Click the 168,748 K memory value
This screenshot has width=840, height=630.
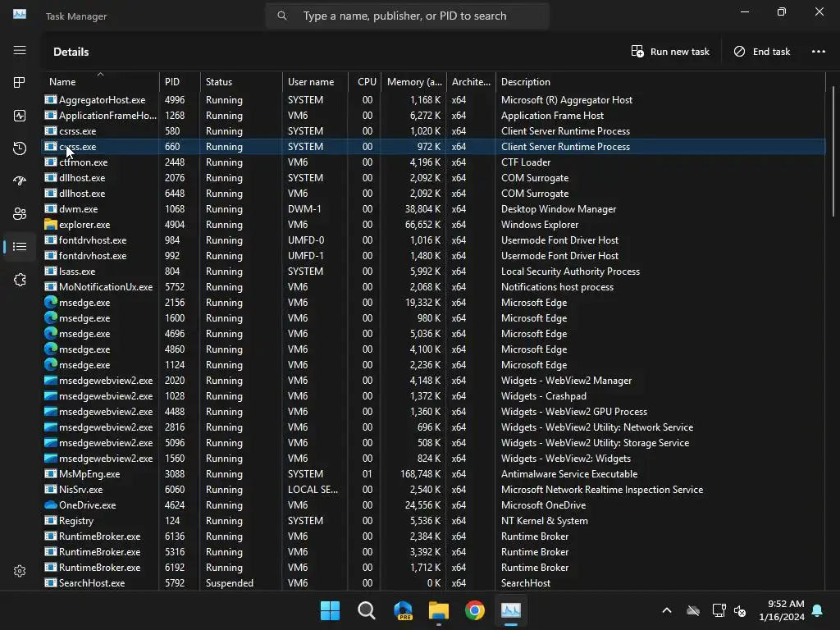421,473
